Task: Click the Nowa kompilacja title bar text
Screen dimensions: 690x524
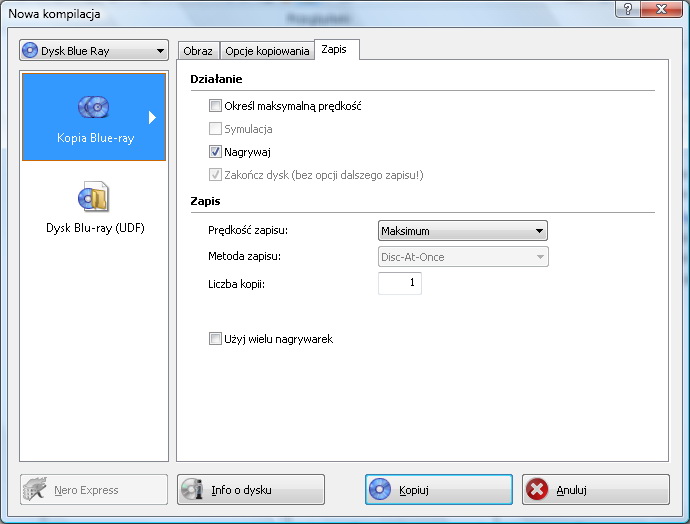Action: click(x=54, y=14)
